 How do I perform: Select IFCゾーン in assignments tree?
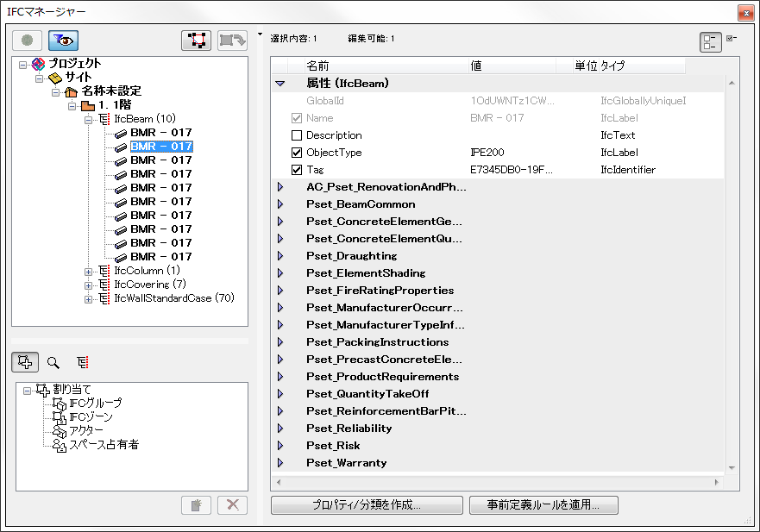coord(91,417)
